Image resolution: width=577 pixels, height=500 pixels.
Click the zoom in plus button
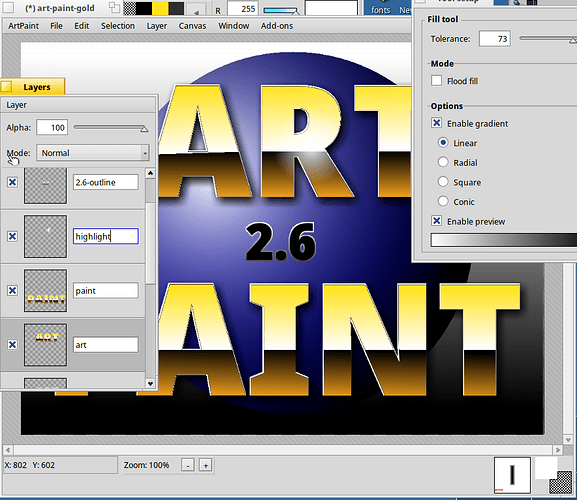pos(206,465)
